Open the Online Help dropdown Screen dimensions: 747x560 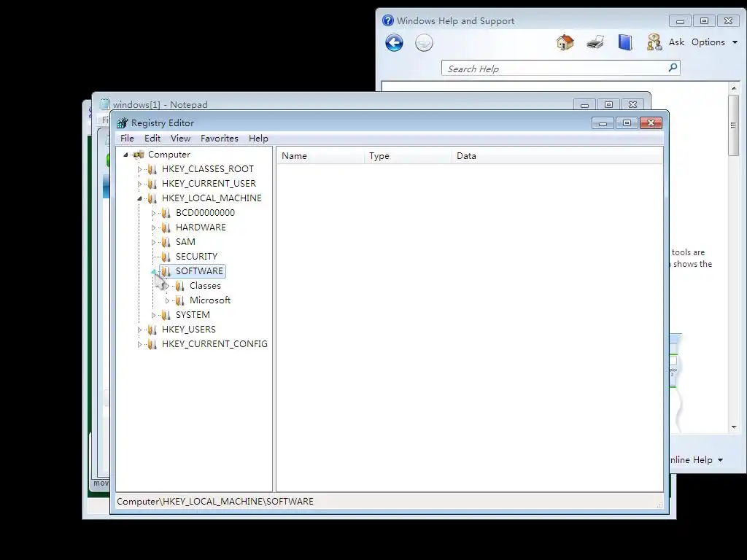(696, 460)
